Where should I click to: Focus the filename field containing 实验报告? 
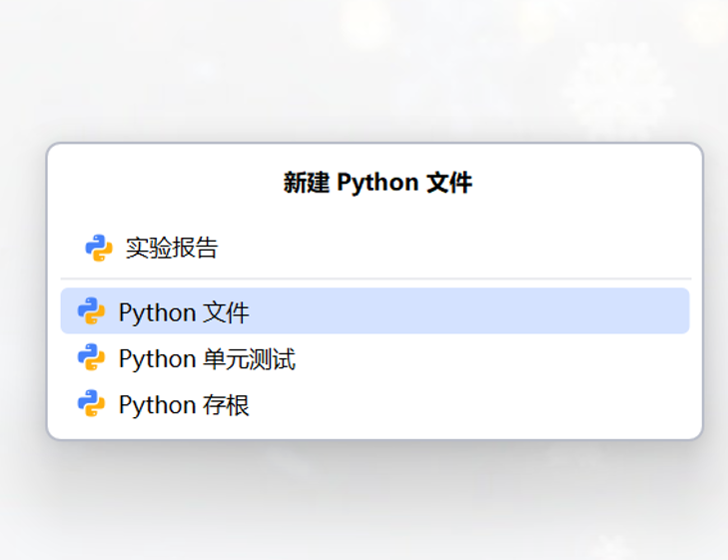tap(172, 248)
